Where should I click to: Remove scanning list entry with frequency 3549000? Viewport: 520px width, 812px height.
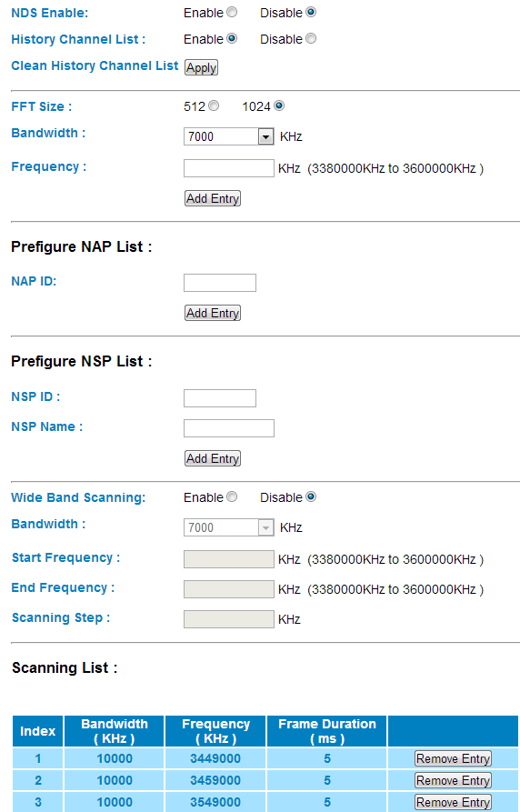point(453,802)
